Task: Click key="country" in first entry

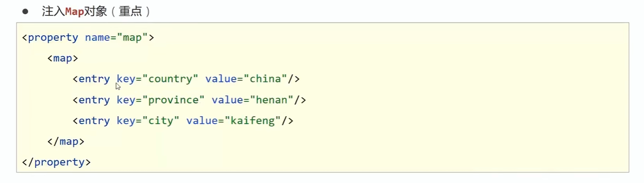Action: [158, 79]
